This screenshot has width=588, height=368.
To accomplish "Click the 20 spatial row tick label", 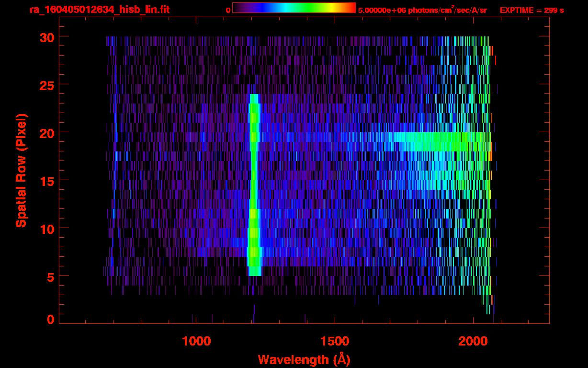I will coord(47,133).
